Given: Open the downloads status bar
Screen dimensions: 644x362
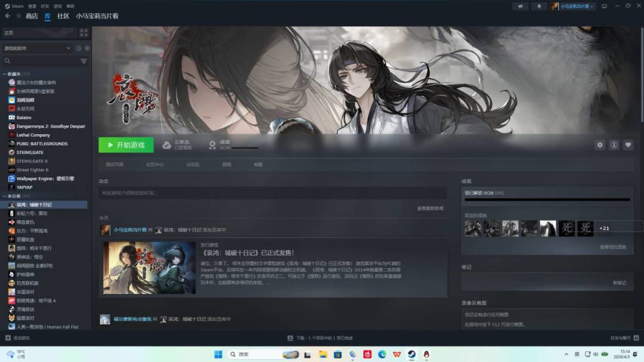Looking at the screenshot, I should point(320,338).
